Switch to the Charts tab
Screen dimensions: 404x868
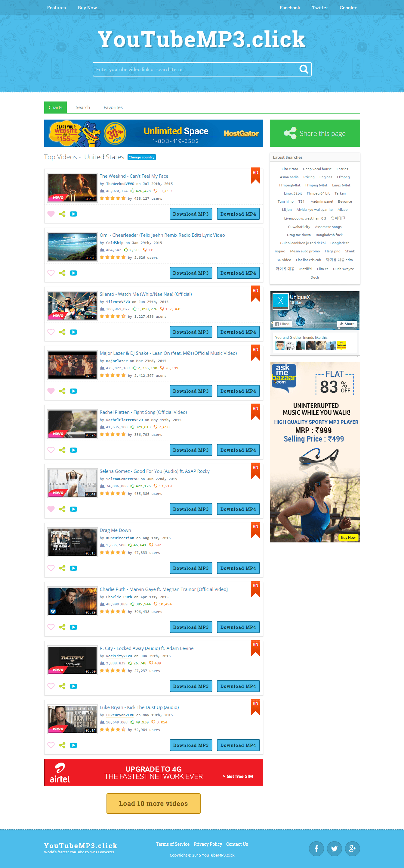click(55, 108)
